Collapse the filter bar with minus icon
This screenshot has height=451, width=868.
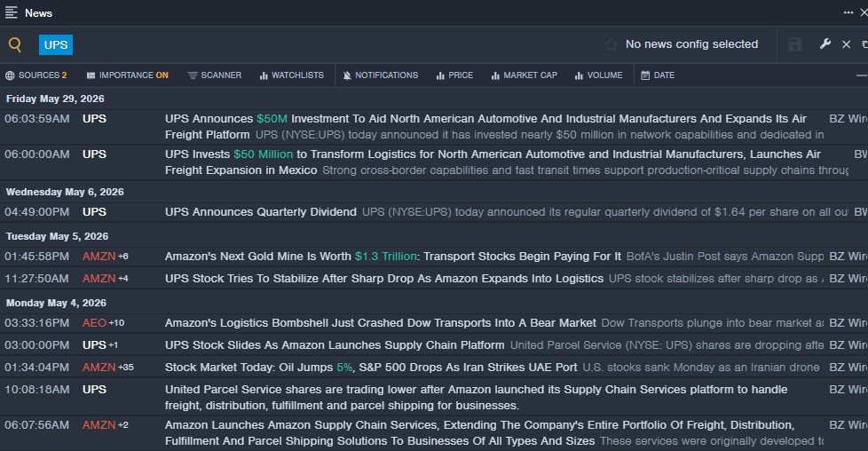(862, 75)
